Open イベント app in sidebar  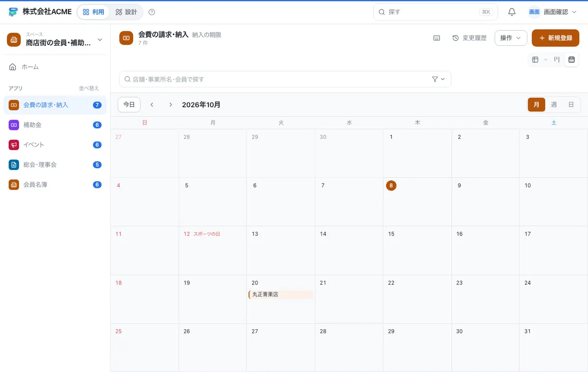point(55,145)
